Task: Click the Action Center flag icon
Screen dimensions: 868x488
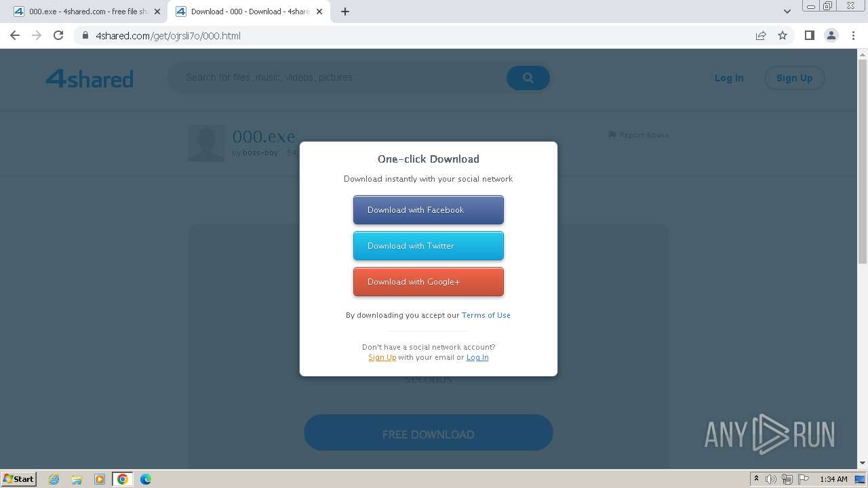Action: 804,479
